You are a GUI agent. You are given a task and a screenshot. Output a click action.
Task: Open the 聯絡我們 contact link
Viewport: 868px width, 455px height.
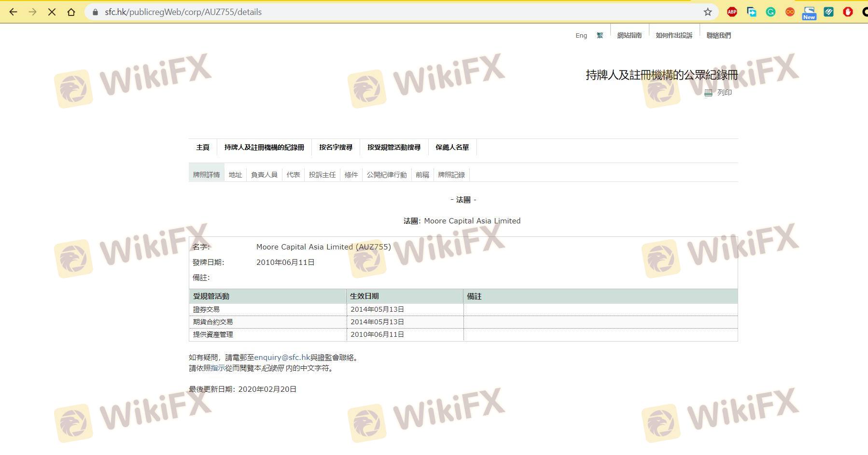719,35
